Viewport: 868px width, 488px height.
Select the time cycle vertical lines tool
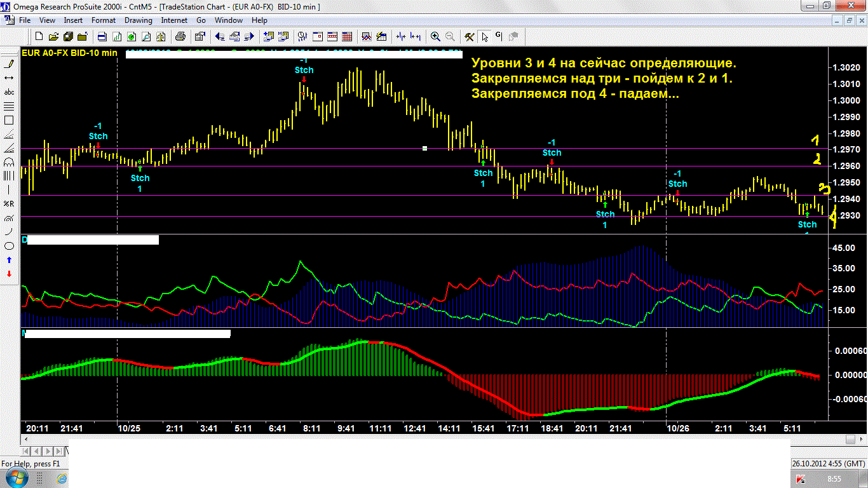pos(9,175)
